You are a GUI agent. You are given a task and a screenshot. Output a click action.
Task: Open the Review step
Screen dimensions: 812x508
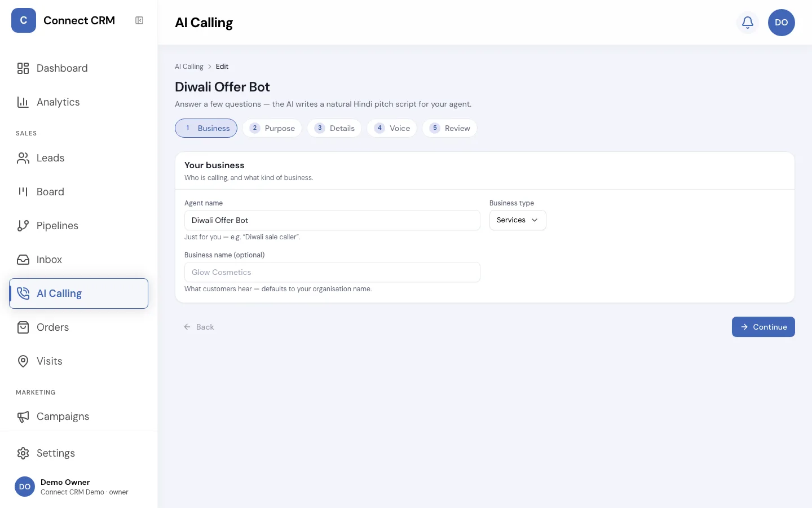click(x=449, y=128)
